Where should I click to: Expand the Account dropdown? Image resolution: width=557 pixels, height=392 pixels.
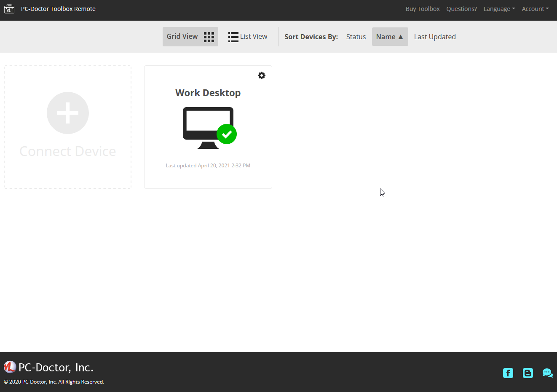[535, 9]
